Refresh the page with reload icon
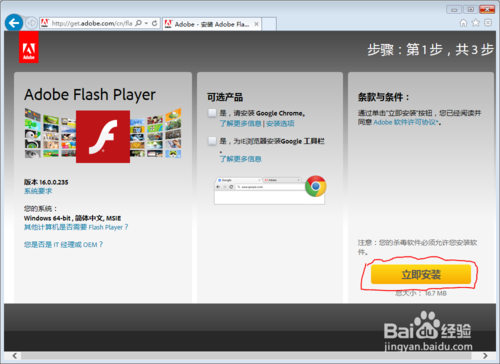The width and height of the screenshot is (500, 364). coord(155,23)
